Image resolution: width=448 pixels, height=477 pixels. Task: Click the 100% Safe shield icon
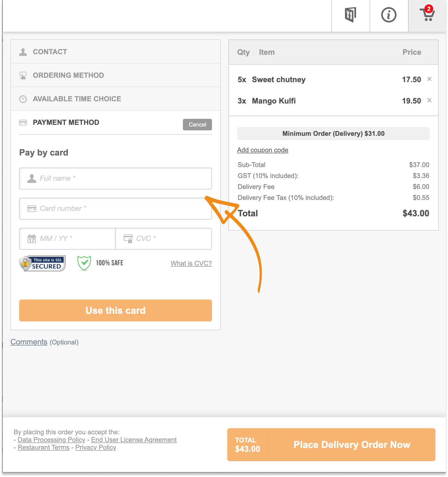coord(84,263)
